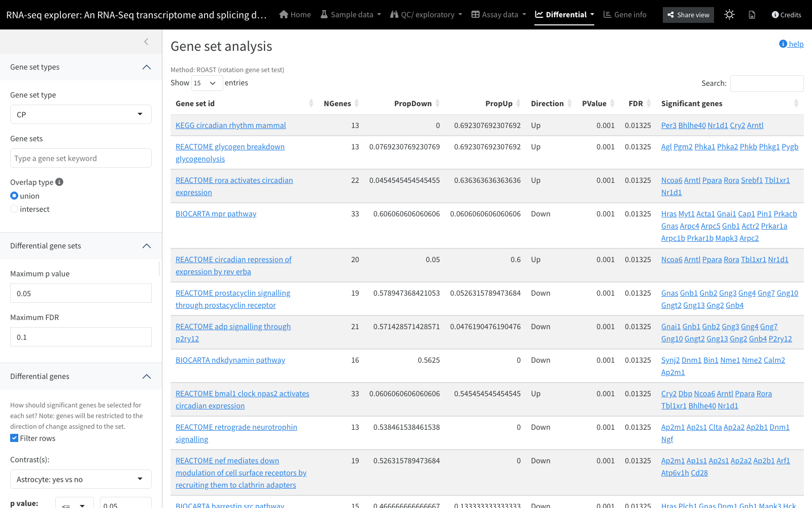Open the Gene set type CP dropdown
This screenshot has width=812, height=508.
[81, 114]
